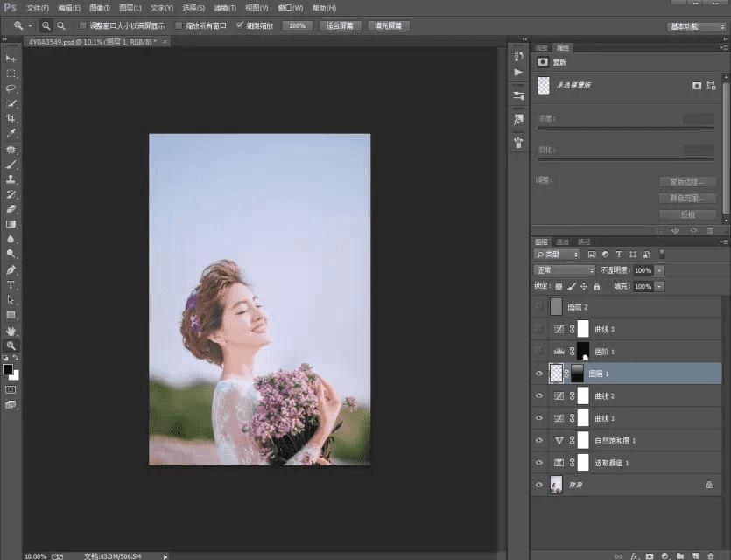Select the Hand tool
This screenshot has height=560, width=731.
[11, 330]
